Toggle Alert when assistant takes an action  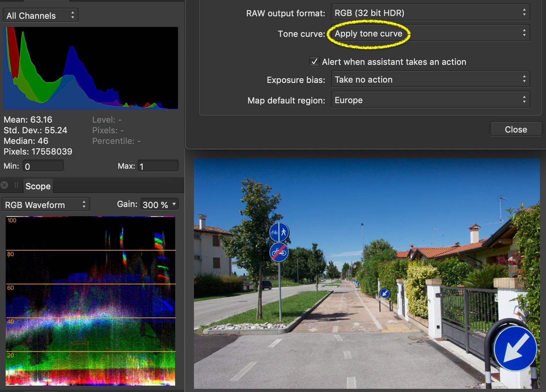pyautogui.click(x=314, y=62)
